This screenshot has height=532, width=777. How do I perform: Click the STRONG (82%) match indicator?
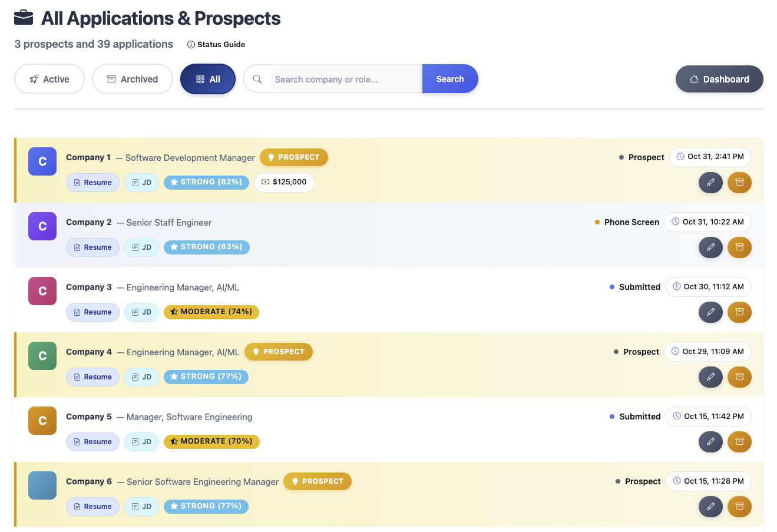[x=206, y=182]
